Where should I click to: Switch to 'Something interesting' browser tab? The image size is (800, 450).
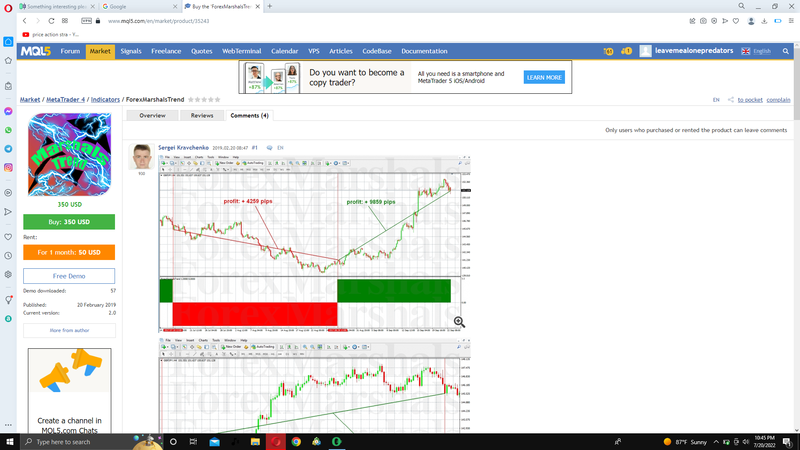pyautogui.click(x=57, y=7)
